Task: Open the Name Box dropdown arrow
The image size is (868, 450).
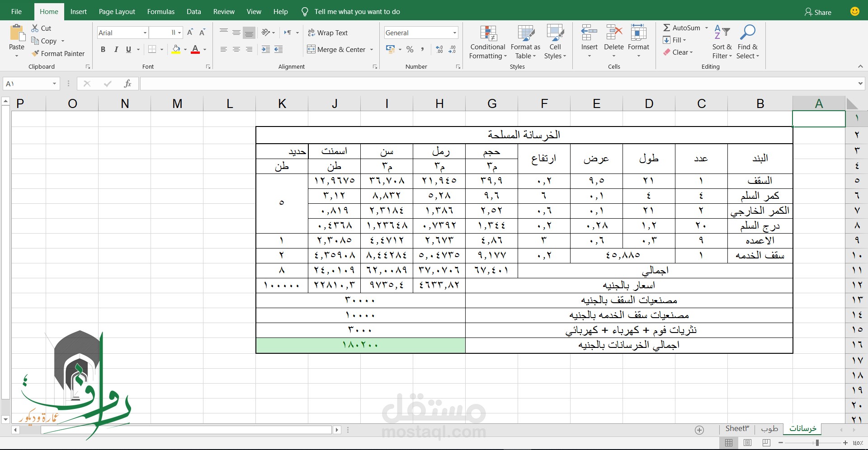Action: click(x=54, y=84)
